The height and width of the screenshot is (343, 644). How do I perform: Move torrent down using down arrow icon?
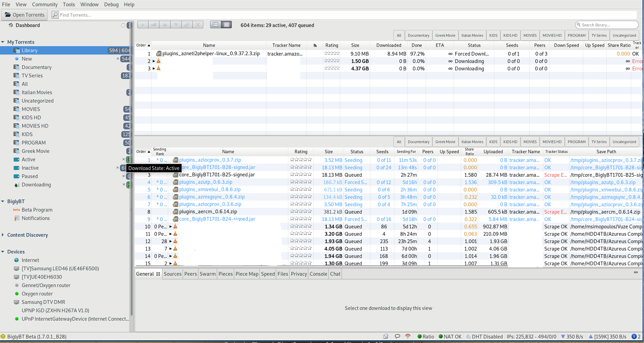[175, 24]
